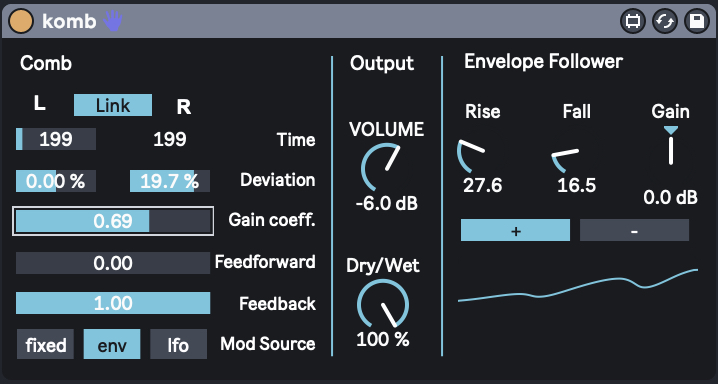Click the Mod Source label
The width and height of the screenshot is (718, 384).
(x=268, y=344)
